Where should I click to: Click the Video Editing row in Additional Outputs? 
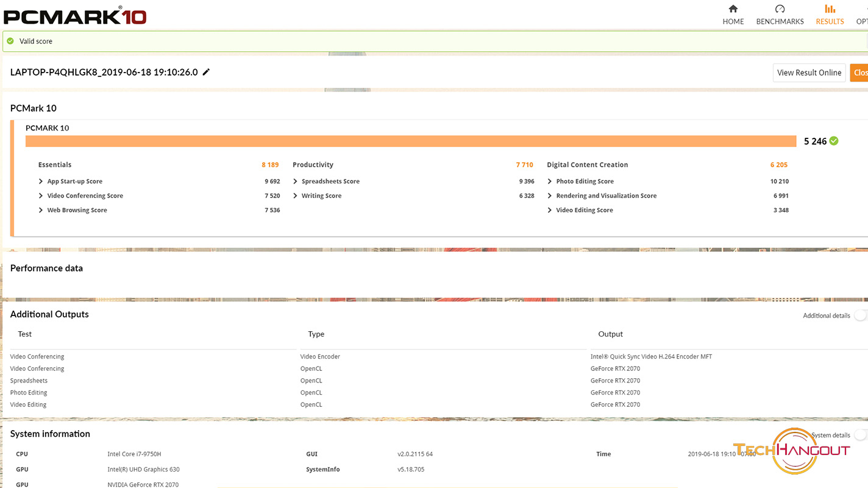28,404
